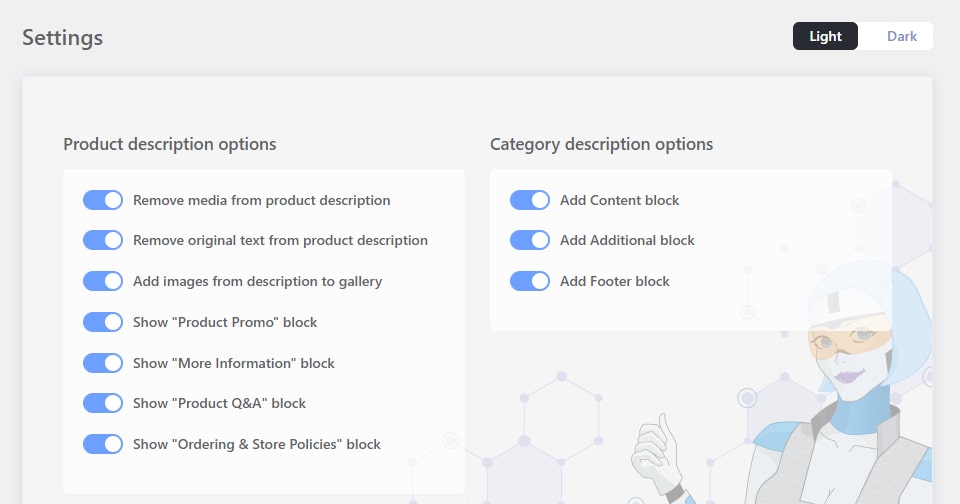Toggle Show "More Information" block switch
Screen dimensions: 960x504
[103, 363]
